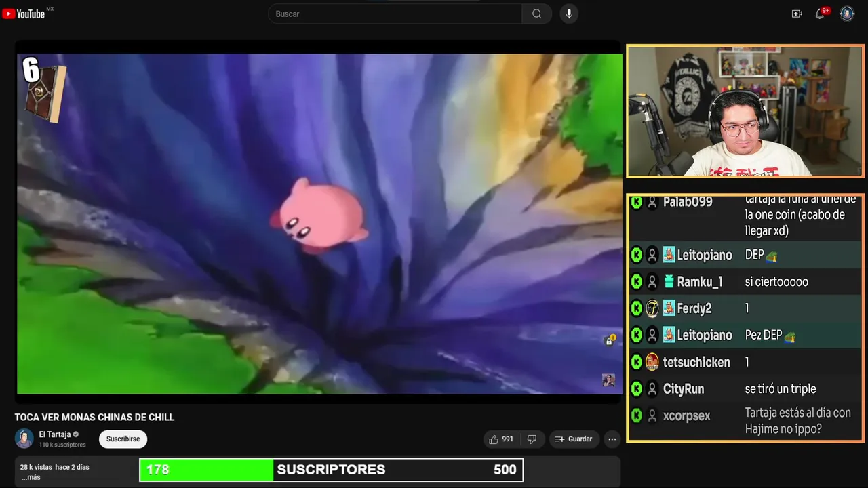This screenshot has height=488, width=868.
Task: Open the account avatar menu
Action: (847, 14)
